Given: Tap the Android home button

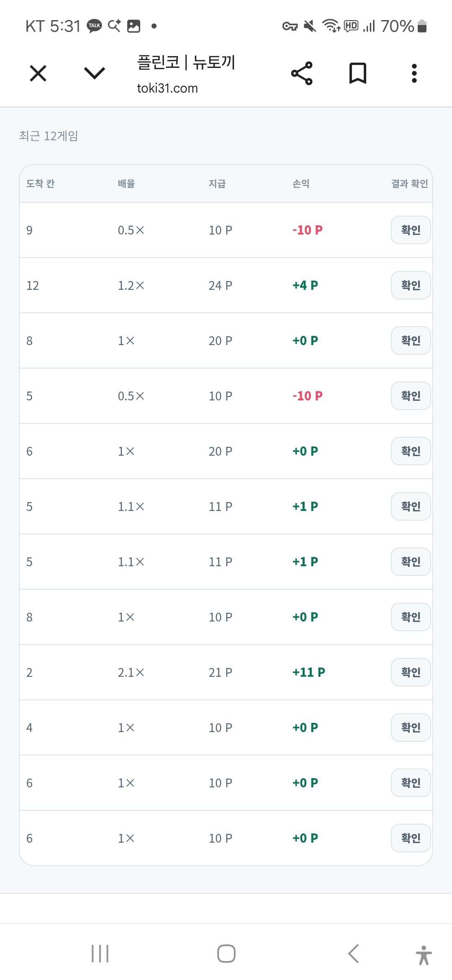Looking at the screenshot, I should (226, 954).
